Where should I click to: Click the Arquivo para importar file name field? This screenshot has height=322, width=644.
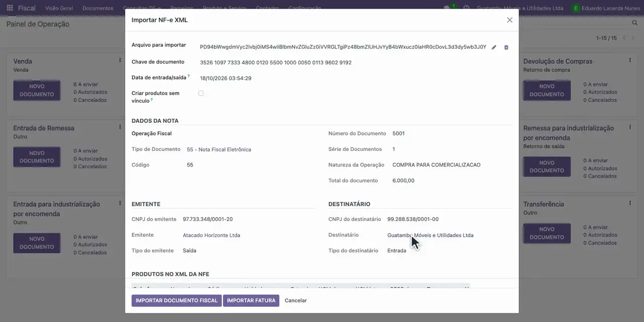coord(343,47)
